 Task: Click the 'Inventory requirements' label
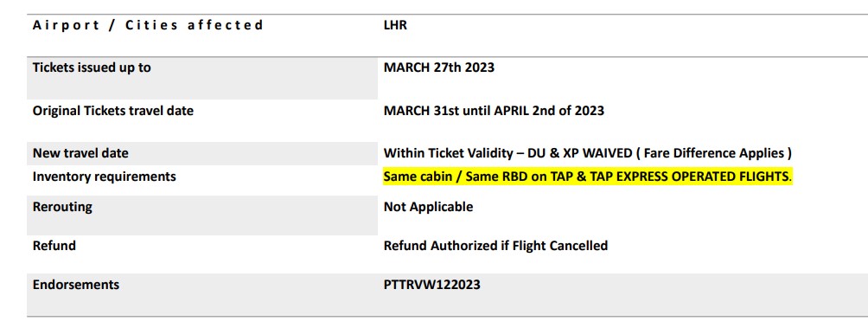pyautogui.click(x=104, y=177)
